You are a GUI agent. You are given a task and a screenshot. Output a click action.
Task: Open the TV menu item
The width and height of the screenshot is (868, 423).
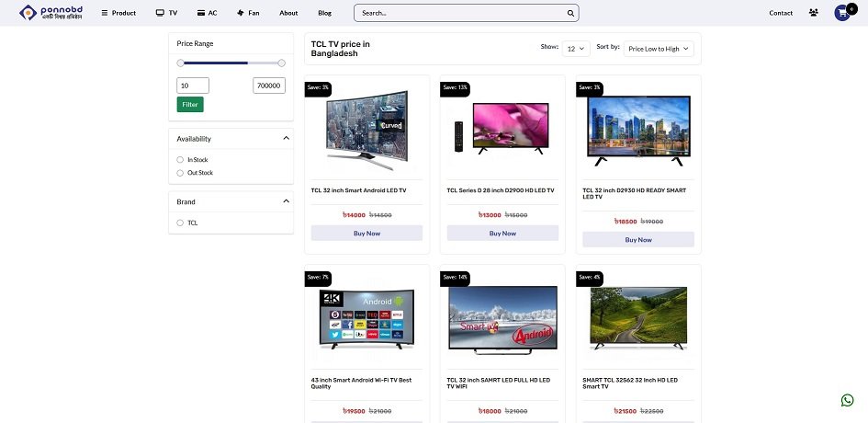tap(166, 13)
